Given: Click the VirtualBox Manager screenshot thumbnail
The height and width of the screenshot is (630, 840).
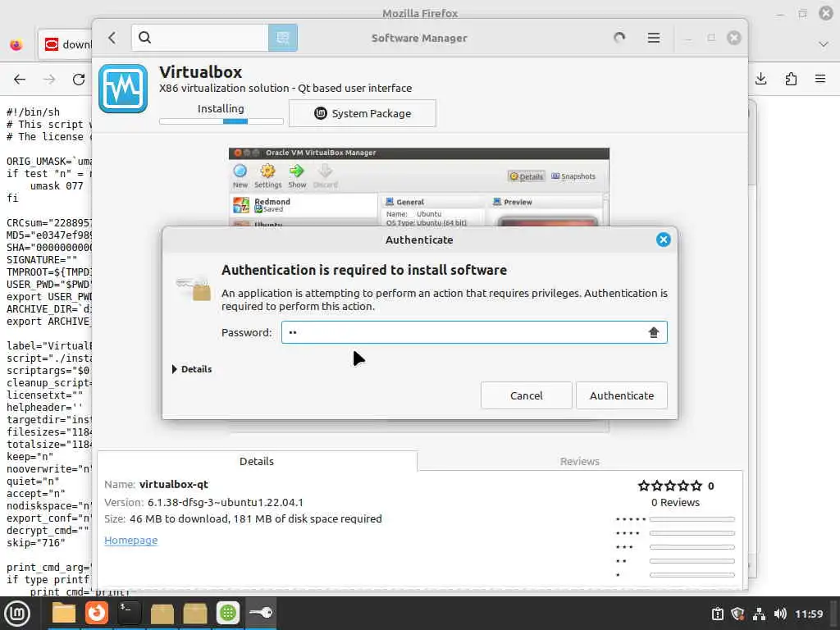Looking at the screenshot, I should [419, 187].
